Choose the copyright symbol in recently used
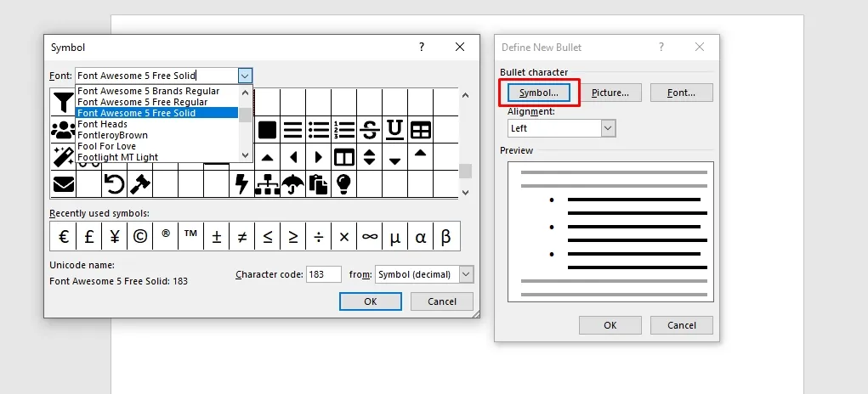The image size is (868, 394). pyautogui.click(x=139, y=237)
